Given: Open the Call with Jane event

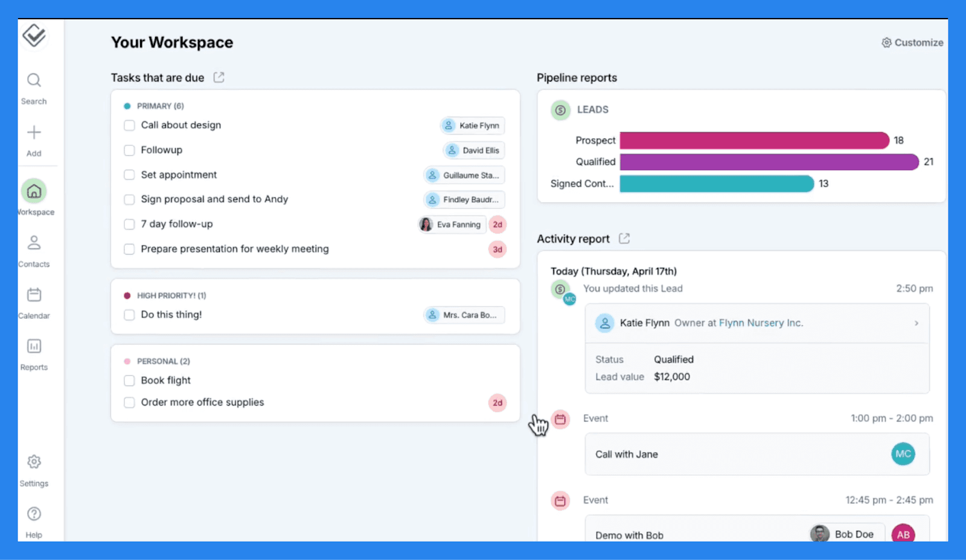Looking at the screenshot, I should coord(756,454).
